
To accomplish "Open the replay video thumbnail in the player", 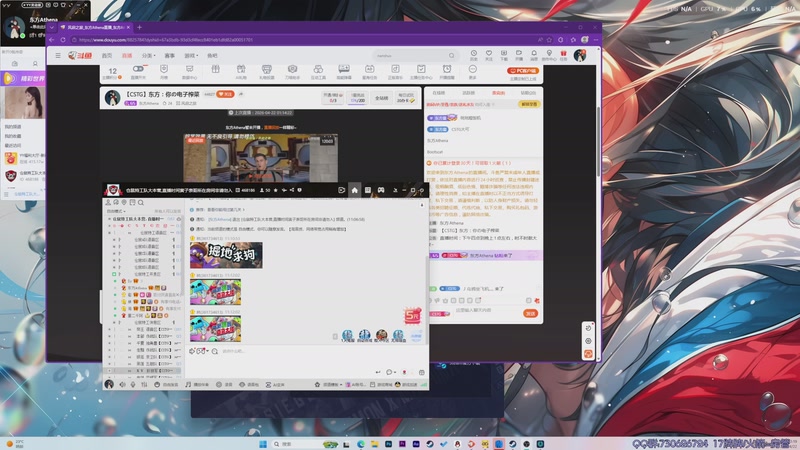I will [260, 158].
